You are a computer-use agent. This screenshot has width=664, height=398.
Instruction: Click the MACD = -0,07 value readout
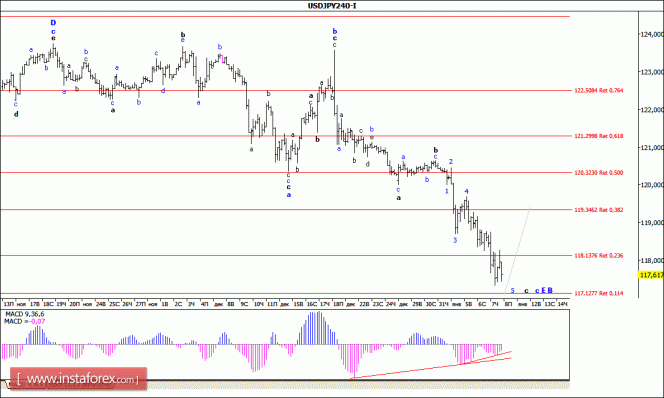[24, 321]
